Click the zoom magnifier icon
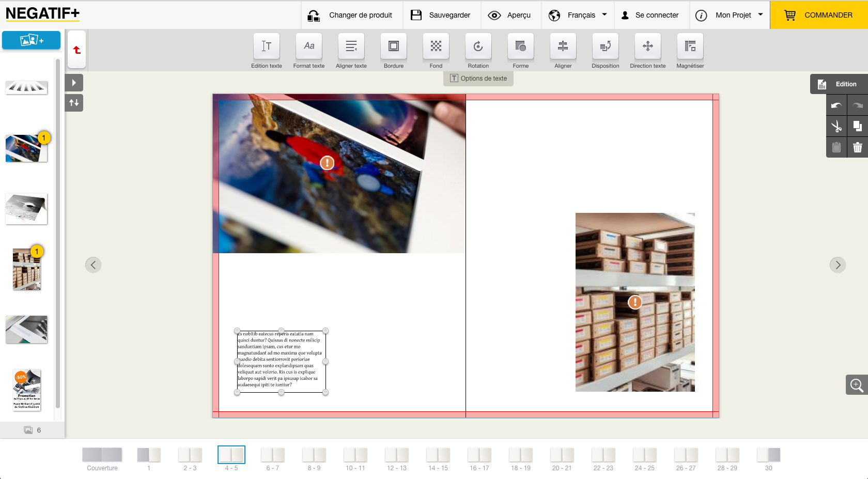 click(x=857, y=385)
